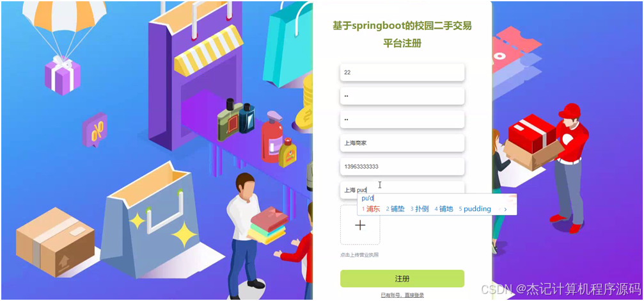Viewport: 644px width, 301px height.
Task: Open the 已有账号，直接登录 link
Action: (402, 295)
